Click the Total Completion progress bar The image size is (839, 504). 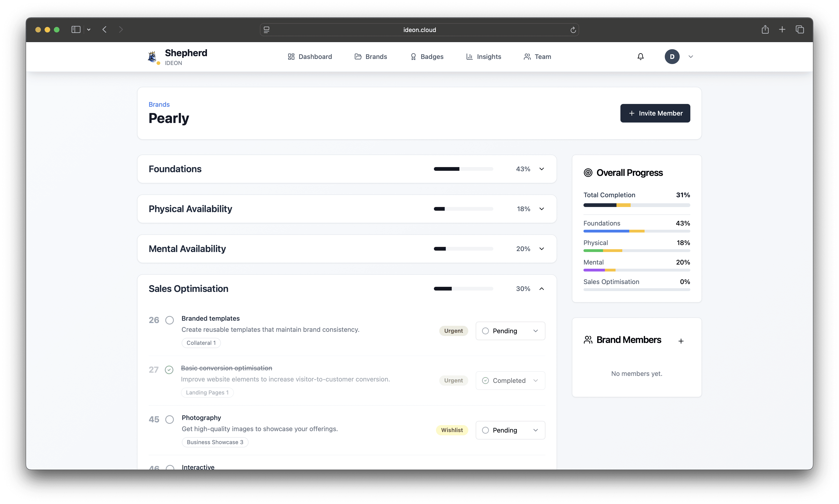point(636,205)
